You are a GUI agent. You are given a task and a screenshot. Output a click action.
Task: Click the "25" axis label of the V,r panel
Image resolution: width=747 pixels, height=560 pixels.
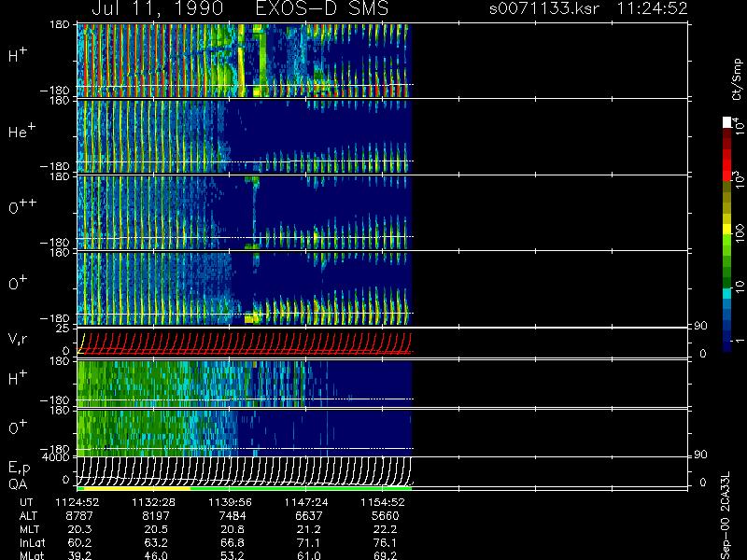click(x=64, y=329)
